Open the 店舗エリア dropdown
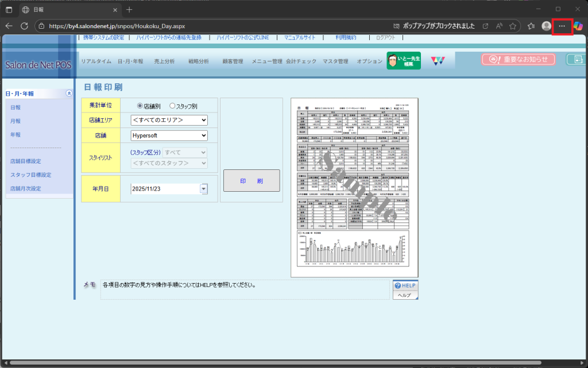Image resolution: width=588 pixels, height=368 pixels. coord(168,120)
